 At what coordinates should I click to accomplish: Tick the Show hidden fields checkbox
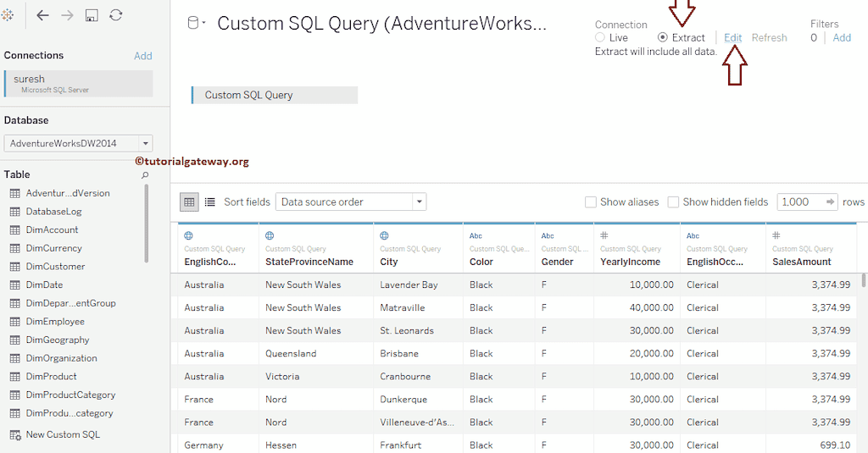(673, 202)
